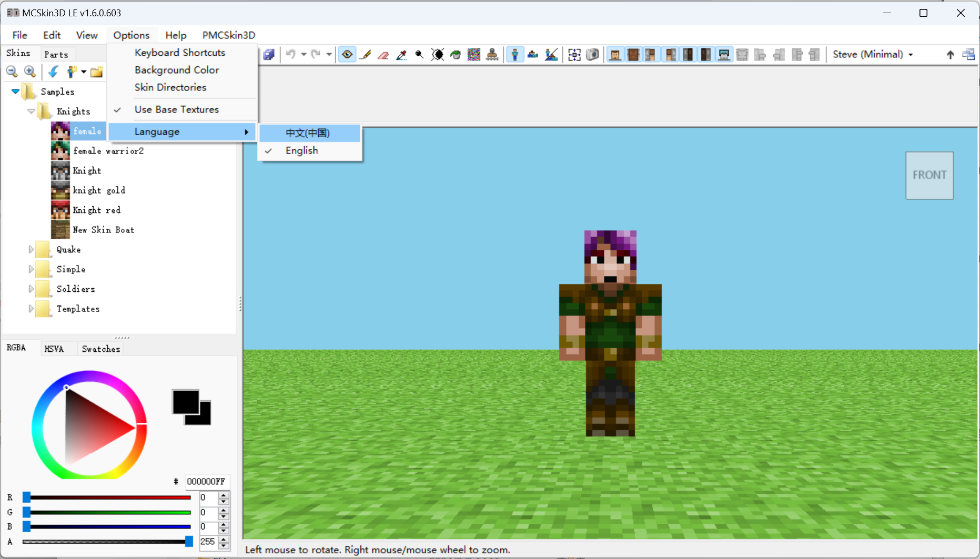Switch to the 2D texture view
Image resolution: width=980 pixels, height=559 pixels.
point(533,55)
